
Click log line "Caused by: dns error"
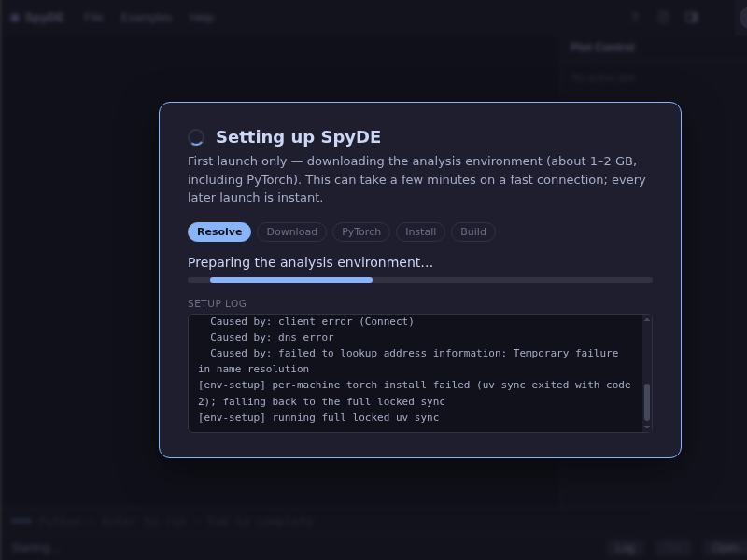coord(272,337)
